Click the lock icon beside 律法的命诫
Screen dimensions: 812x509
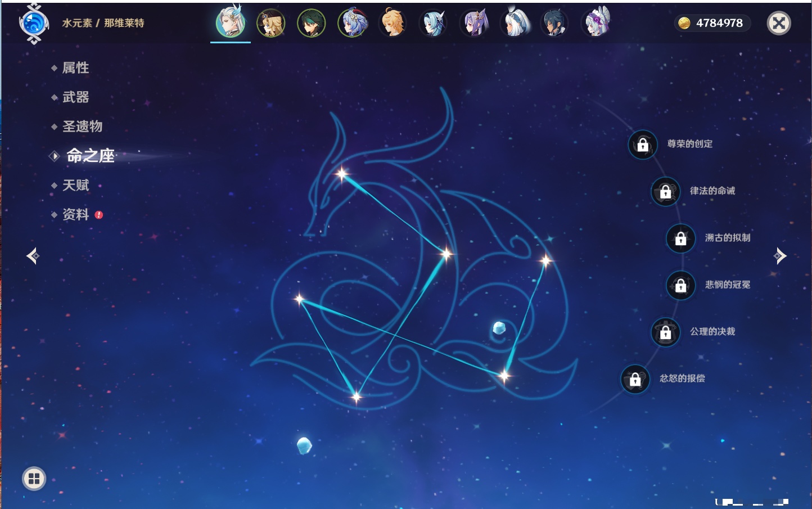(665, 192)
